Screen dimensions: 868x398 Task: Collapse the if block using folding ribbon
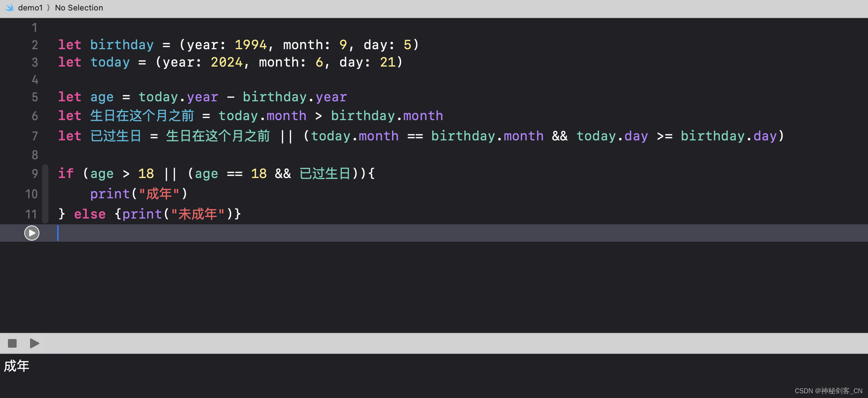coord(45,194)
